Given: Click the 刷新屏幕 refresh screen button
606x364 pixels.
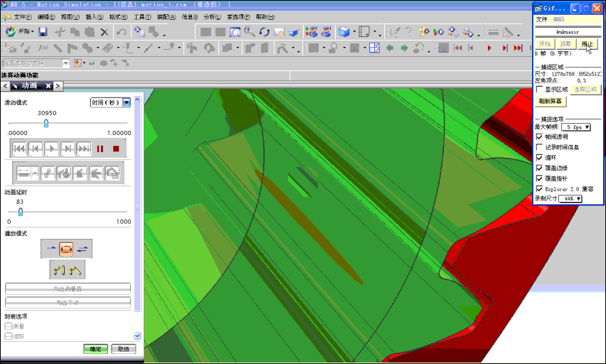Looking at the screenshot, I should [x=550, y=101].
